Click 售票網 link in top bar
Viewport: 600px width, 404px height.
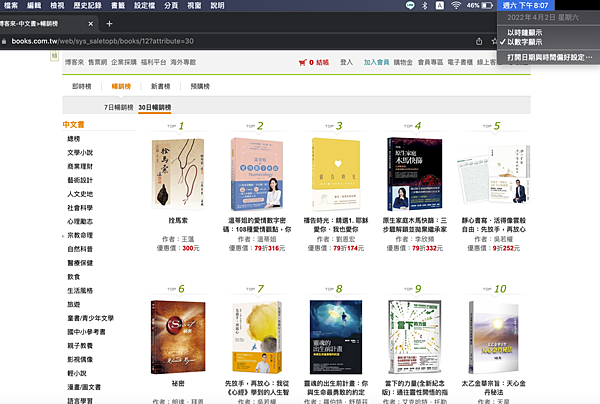[98, 62]
